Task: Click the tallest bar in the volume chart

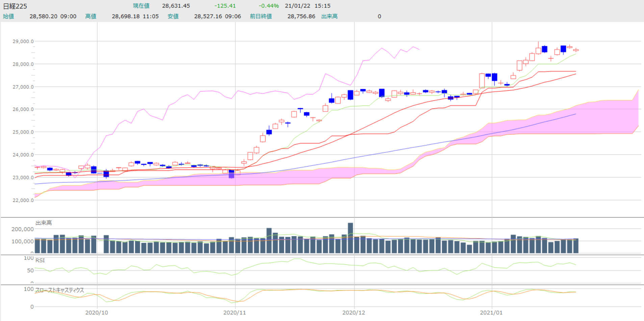Action: (x=351, y=238)
